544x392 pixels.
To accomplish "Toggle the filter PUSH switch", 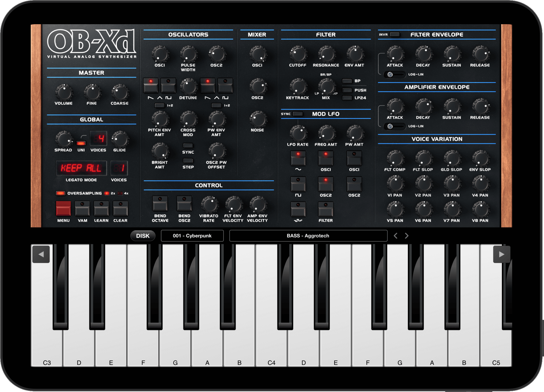I will [x=347, y=90].
